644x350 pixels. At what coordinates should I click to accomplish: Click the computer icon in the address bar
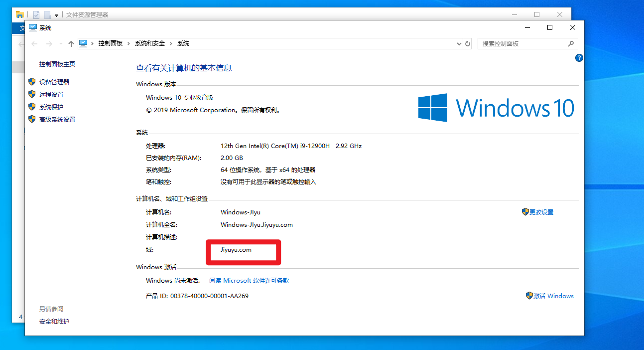point(83,43)
